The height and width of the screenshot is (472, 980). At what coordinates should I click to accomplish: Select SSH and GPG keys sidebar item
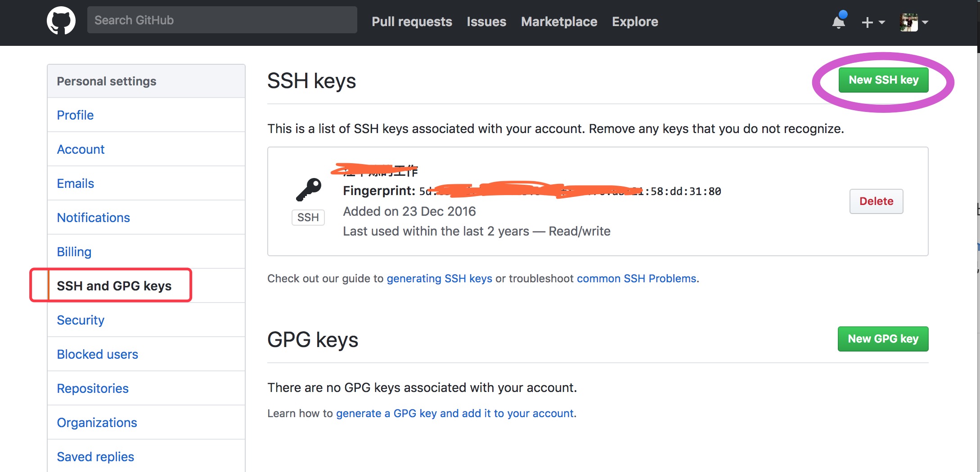114,286
